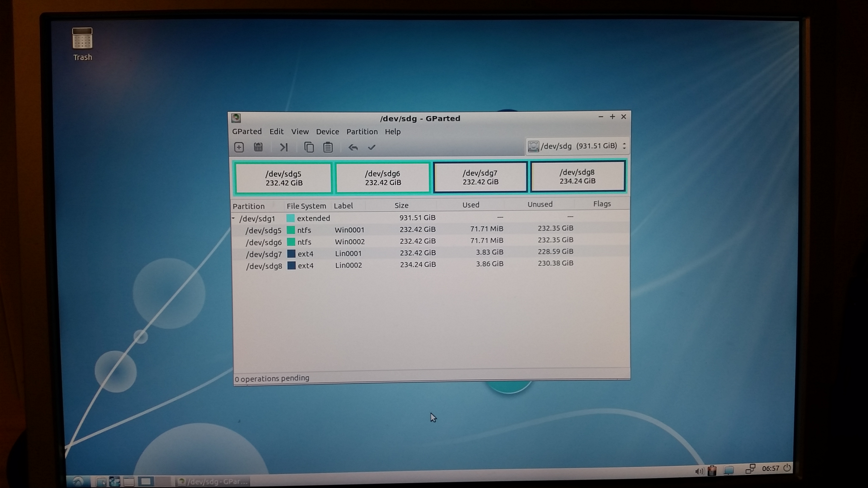Click the Delete partition toolbar icon

click(x=258, y=147)
